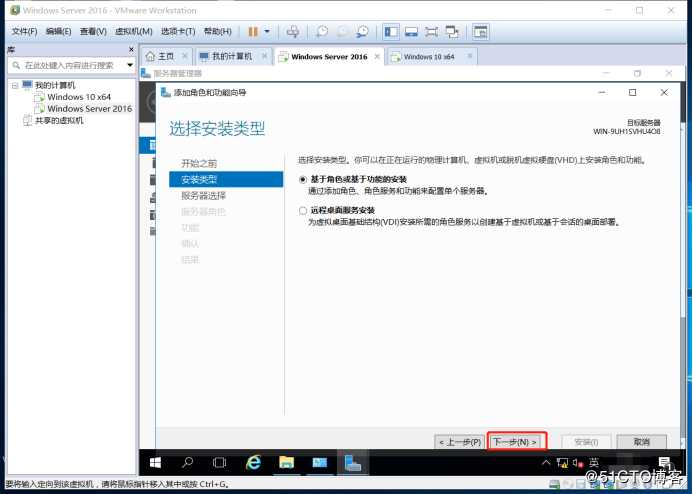693x494 pixels.
Task: Launch Internet Explorer from the taskbar
Action: 253,463
